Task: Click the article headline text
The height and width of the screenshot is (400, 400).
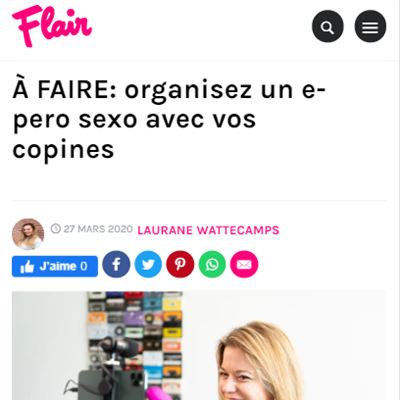Action: [x=169, y=119]
